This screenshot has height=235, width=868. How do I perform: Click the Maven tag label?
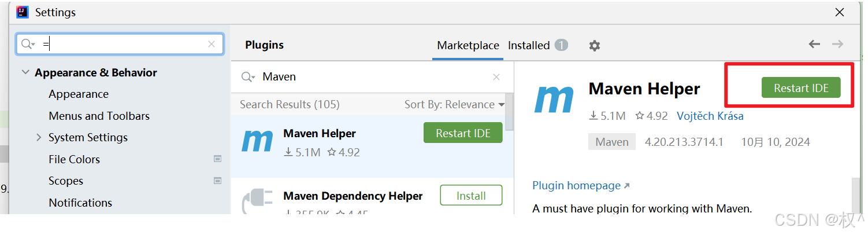pos(612,142)
